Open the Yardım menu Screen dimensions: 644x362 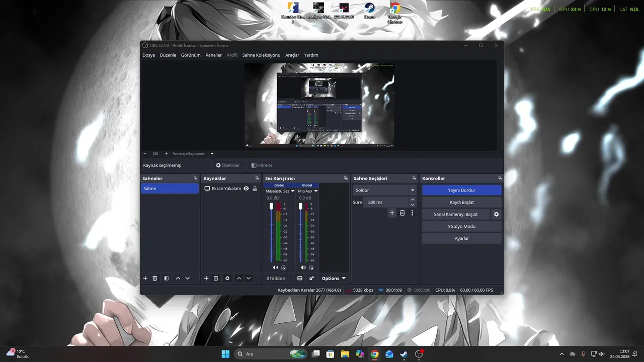[x=311, y=55]
